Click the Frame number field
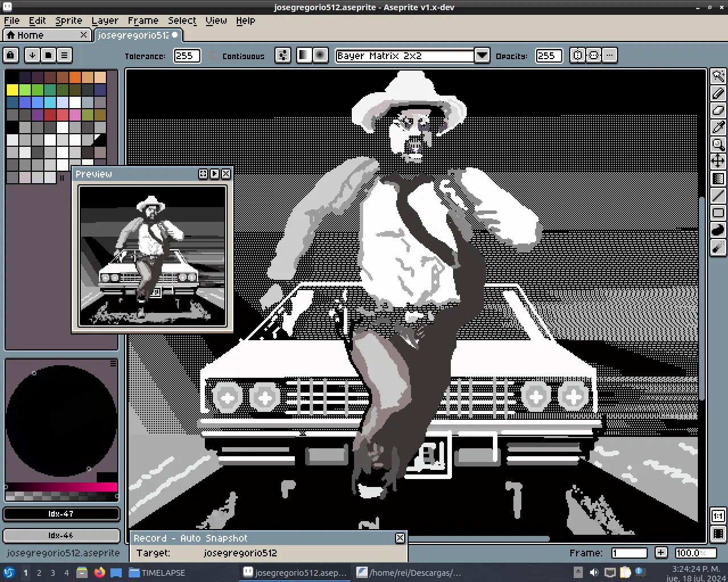 click(x=629, y=553)
